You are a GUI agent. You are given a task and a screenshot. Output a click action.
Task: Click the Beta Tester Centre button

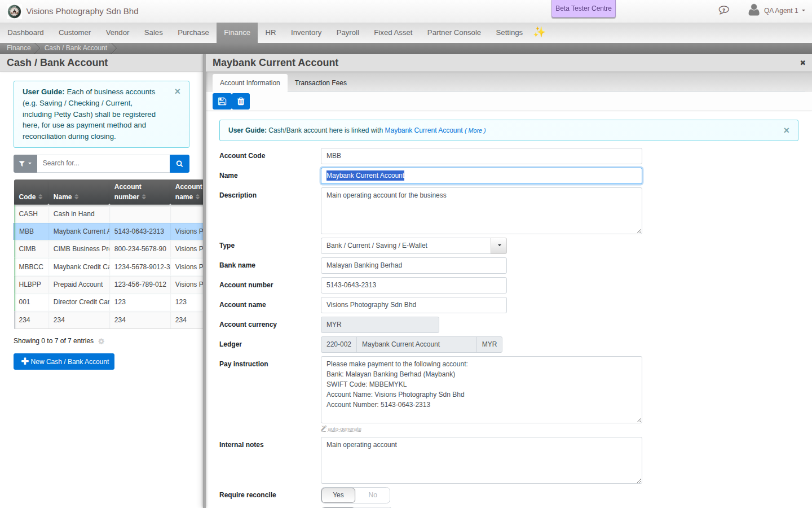(584, 8)
